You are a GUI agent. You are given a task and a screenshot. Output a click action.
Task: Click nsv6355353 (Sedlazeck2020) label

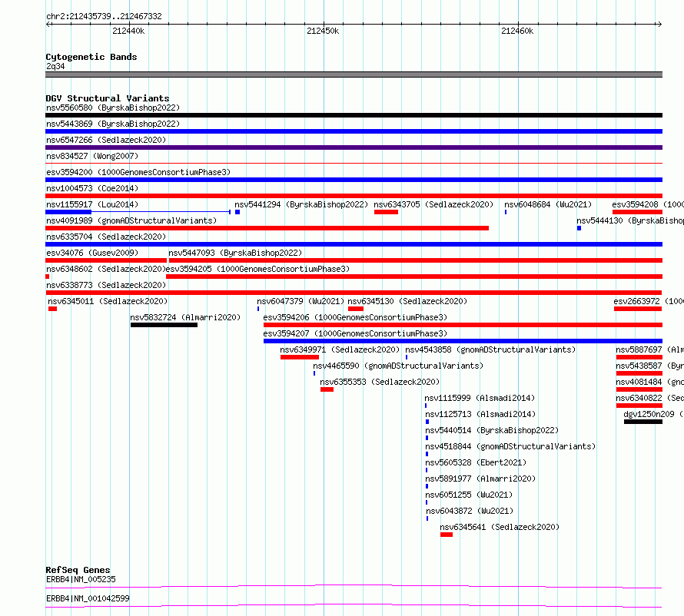[x=380, y=382]
